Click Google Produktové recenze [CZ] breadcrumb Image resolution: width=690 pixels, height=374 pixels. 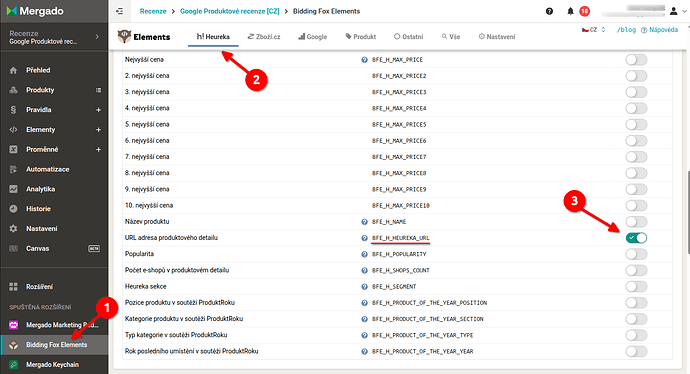tap(230, 11)
